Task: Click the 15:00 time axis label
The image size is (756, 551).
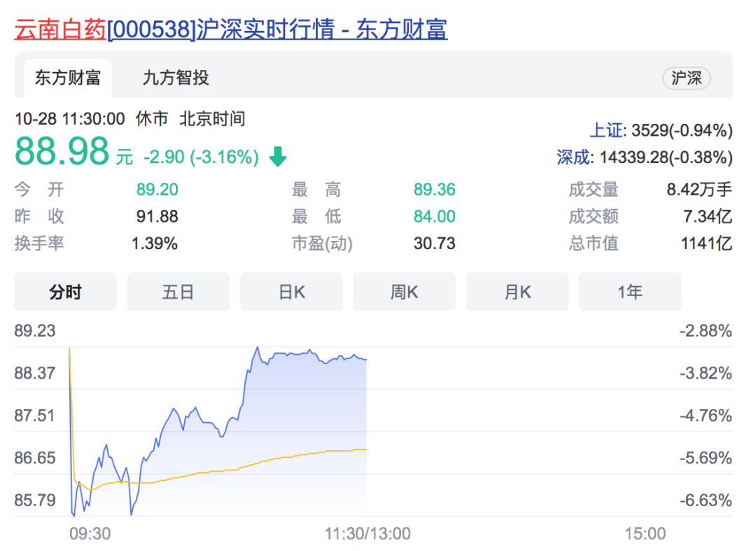Action: (x=645, y=533)
